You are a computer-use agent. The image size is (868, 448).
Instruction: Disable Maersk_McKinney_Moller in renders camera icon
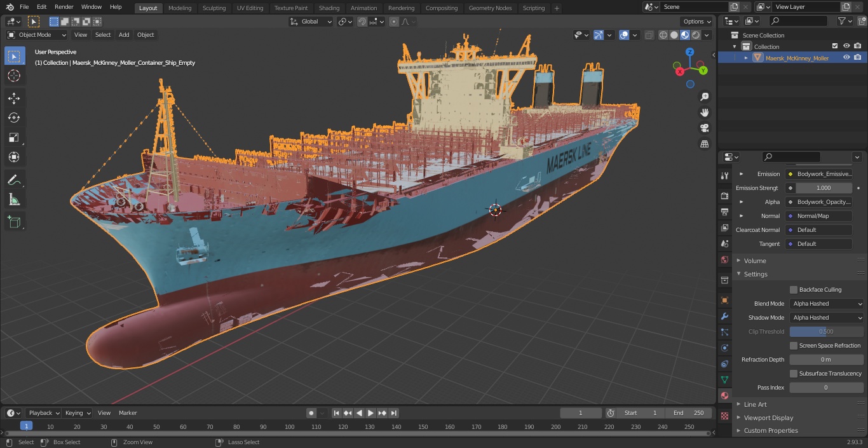click(858, 58)
